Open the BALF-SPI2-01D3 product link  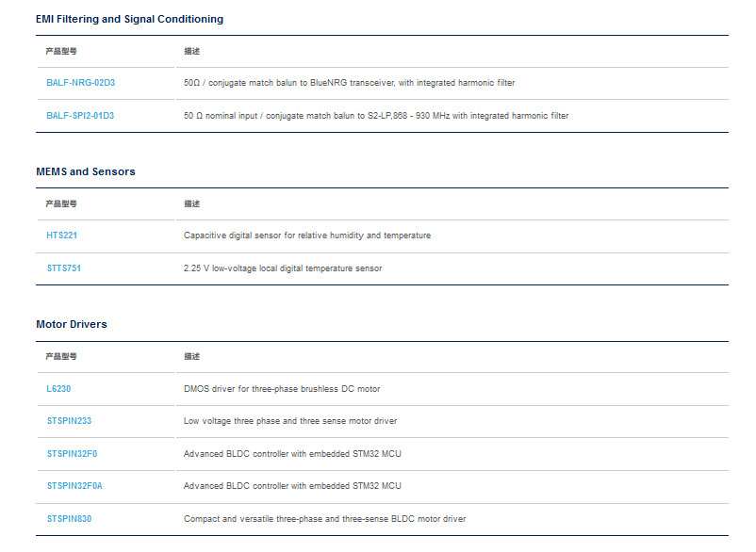[x=80, y=116]
